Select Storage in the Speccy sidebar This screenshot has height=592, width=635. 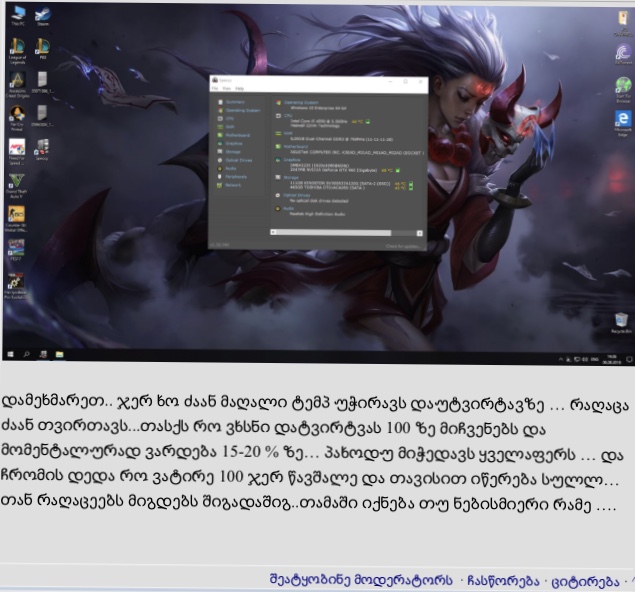tap(230, 152)
